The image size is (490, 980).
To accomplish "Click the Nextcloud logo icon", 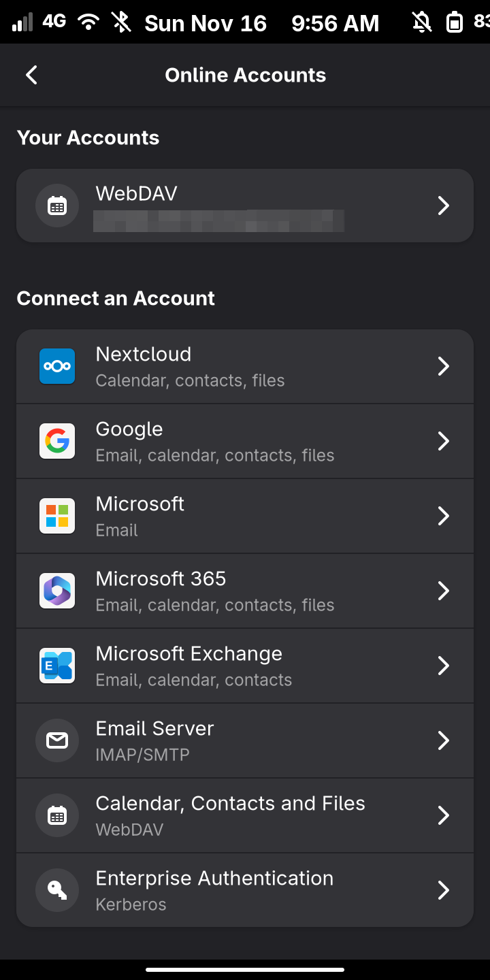I will [57, 366].
